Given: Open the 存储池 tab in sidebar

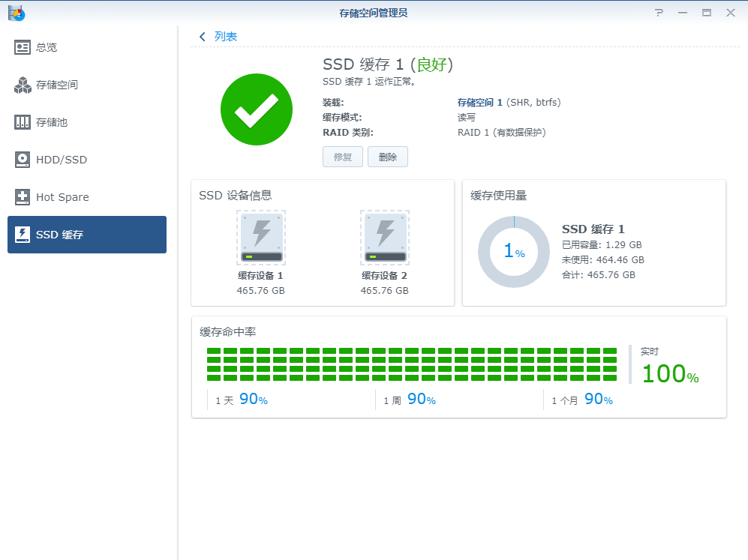Looking at the screenshot, I should tap(52, 122).
